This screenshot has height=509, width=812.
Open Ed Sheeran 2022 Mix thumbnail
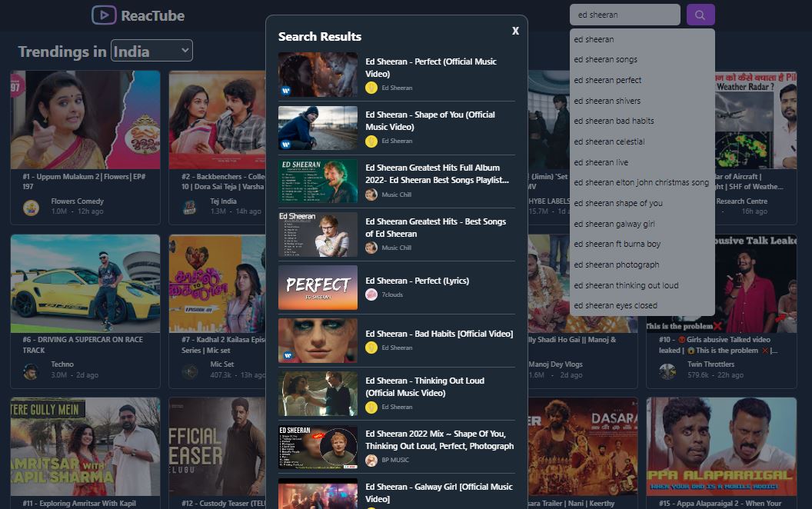click(318, 447)
